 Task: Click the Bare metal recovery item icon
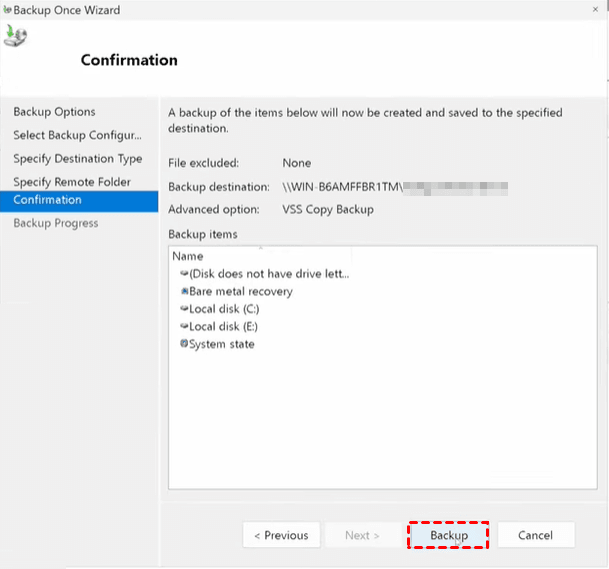click(184, 291)
